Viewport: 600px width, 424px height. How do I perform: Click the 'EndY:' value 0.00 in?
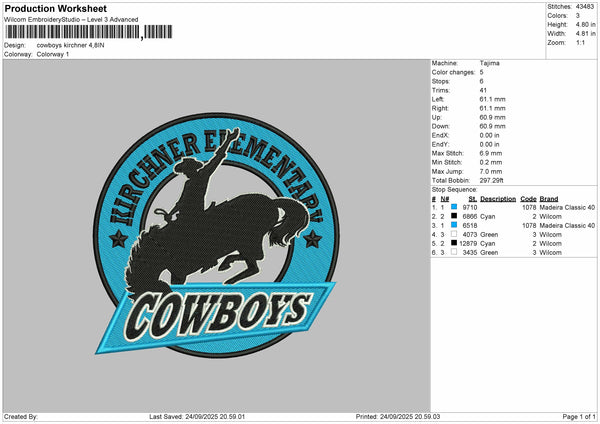point(489,144)
